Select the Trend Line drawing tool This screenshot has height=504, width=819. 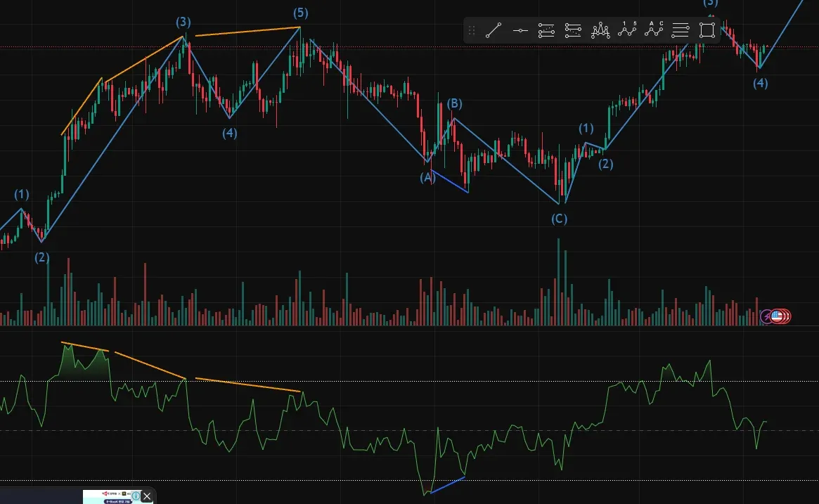click(x=494, y=30)
